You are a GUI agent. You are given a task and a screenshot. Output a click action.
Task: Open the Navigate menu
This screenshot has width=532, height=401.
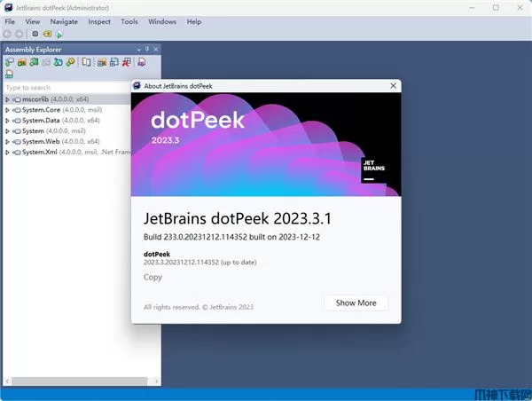64,21
